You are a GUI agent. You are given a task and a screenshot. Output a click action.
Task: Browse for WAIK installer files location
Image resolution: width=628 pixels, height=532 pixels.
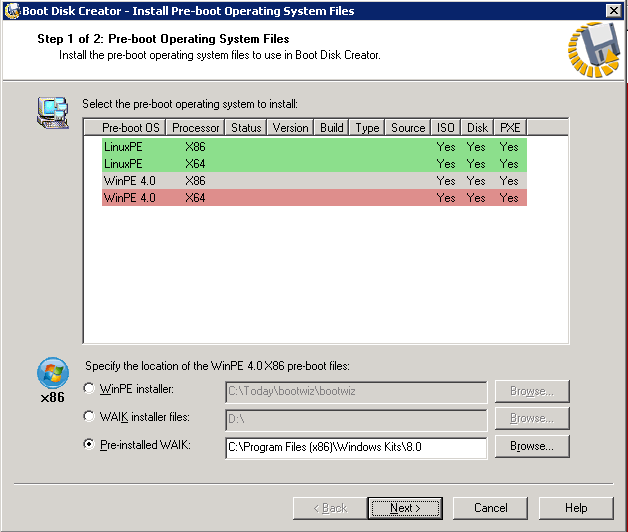(532, 418)
